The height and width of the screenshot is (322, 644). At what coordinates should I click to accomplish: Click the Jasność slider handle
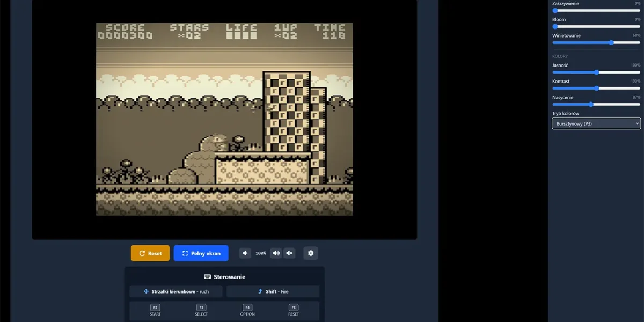(597, 72)
